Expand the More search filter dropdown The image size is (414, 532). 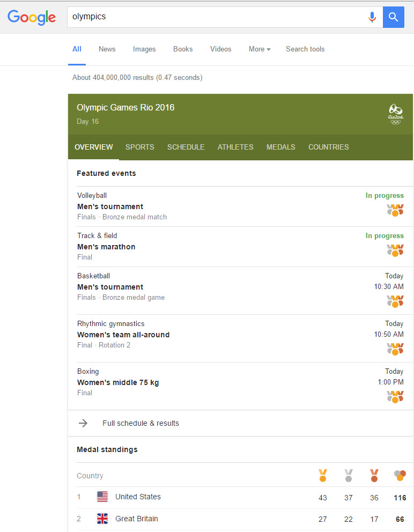260,49
